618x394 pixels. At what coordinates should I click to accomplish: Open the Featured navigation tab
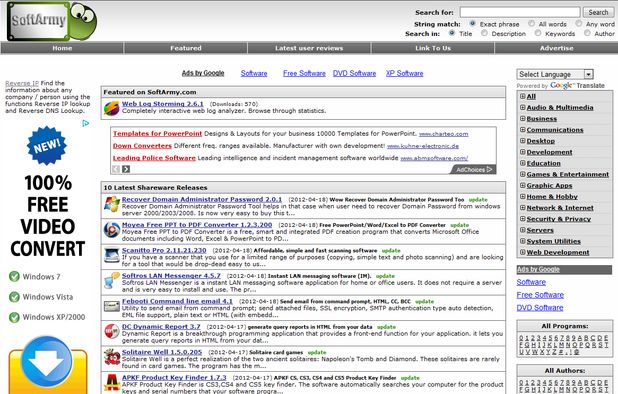pyautogui.click(x=186, y=48)
